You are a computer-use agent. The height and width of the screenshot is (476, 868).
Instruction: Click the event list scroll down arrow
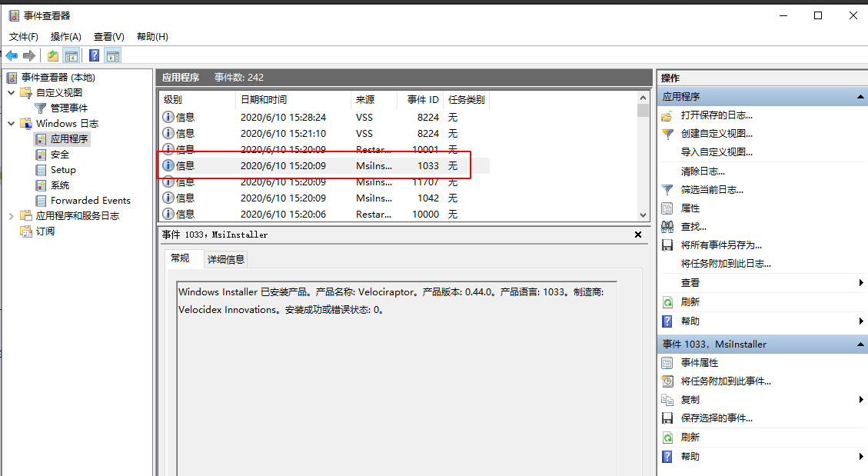(644, 216)
